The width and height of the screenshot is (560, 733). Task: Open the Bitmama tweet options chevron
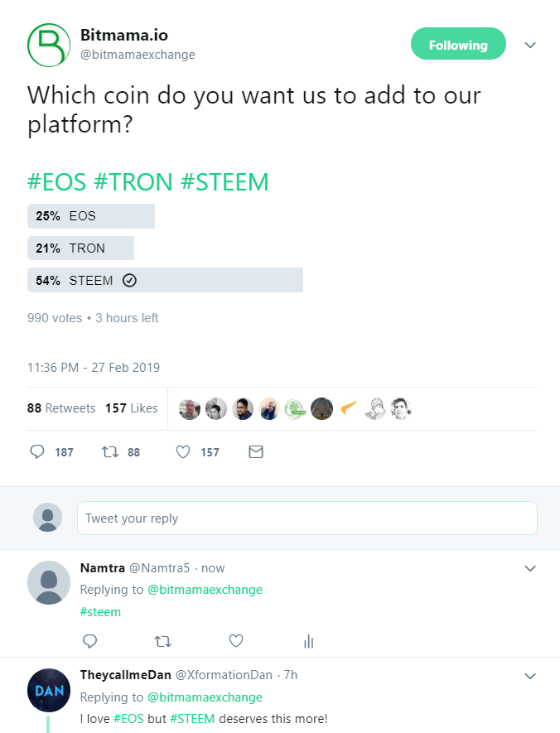(x=531, y=46)
